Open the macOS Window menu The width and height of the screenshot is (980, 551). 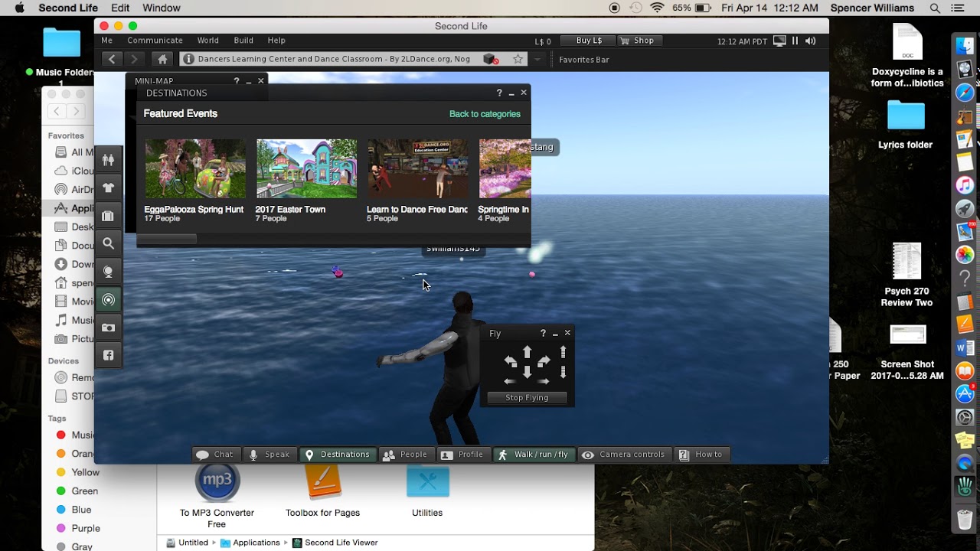coord(162,8)
